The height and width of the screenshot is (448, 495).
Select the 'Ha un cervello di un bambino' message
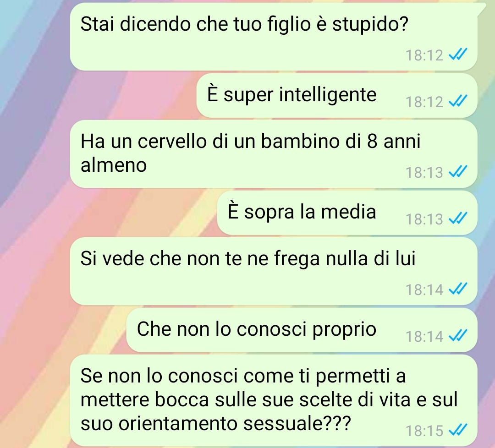[273, 154]
